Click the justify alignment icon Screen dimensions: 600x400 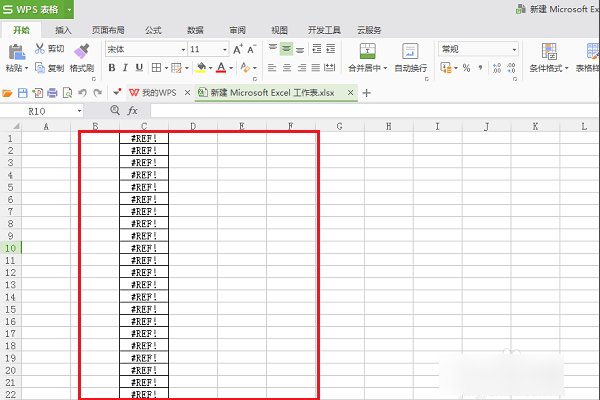click(x=316, y=68)
